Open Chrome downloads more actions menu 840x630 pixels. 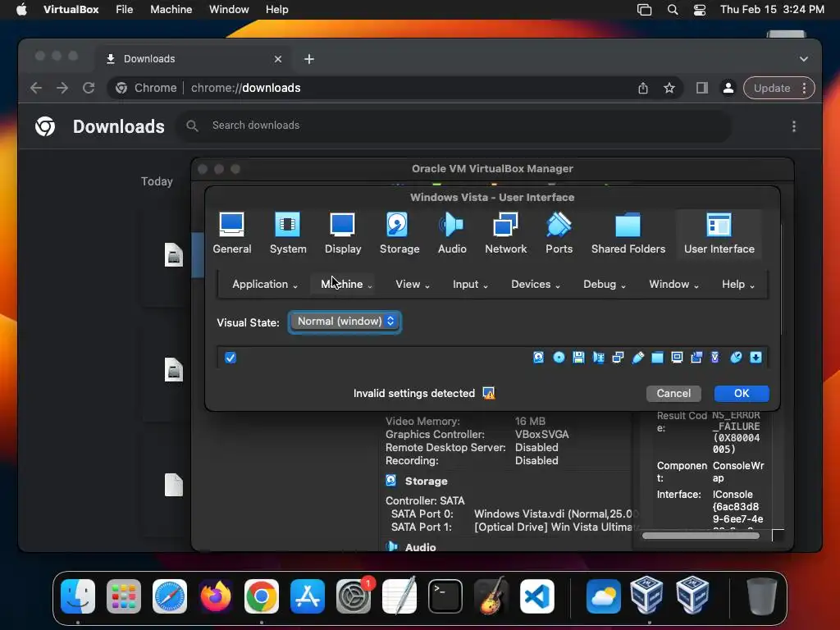point(794,126)
